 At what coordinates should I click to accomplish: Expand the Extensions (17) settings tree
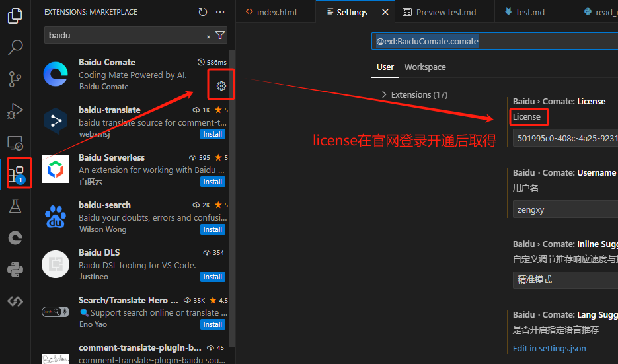click(414, 95)
